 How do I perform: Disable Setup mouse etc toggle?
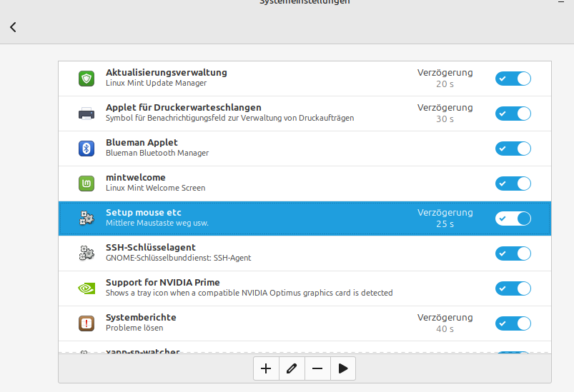513,218
